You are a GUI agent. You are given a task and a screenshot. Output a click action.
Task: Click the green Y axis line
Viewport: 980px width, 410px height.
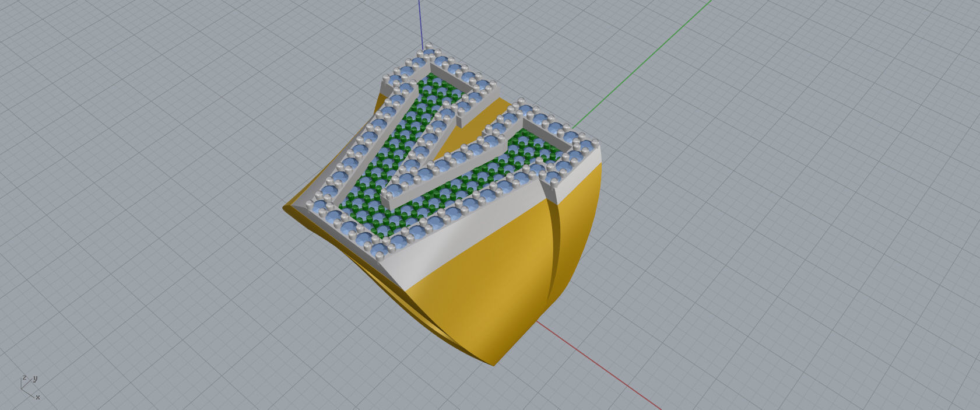pos(641,63)
